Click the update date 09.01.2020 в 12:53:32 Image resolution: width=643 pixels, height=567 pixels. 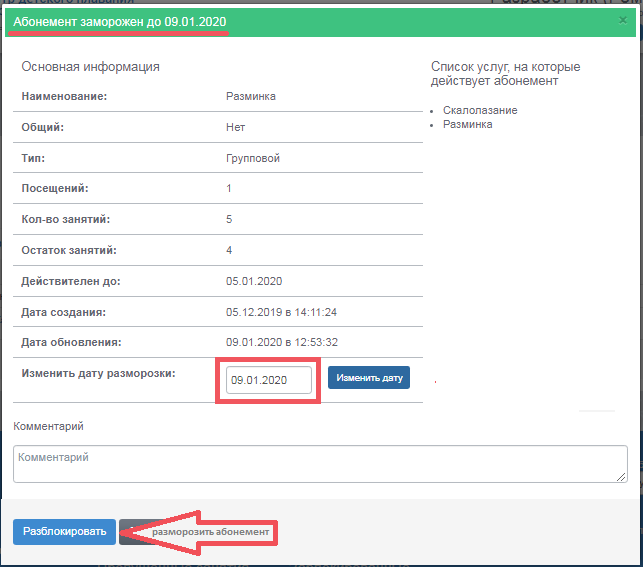[x=282, y=342]
